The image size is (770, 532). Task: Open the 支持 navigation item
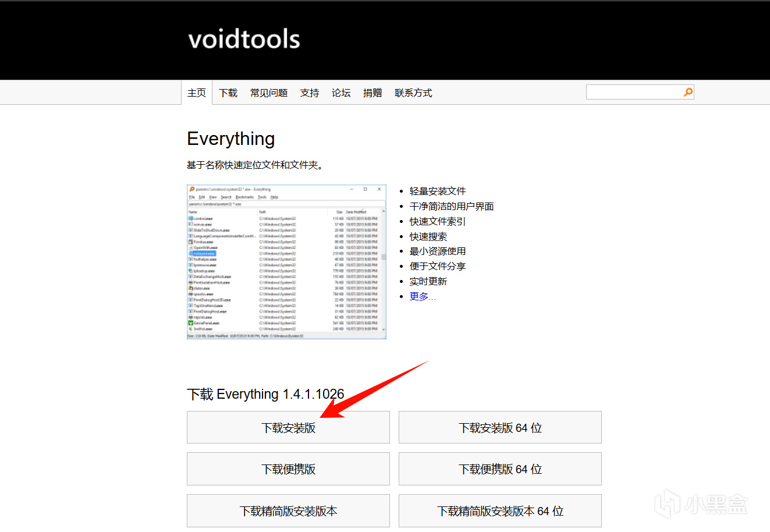(x=310, y=93)
